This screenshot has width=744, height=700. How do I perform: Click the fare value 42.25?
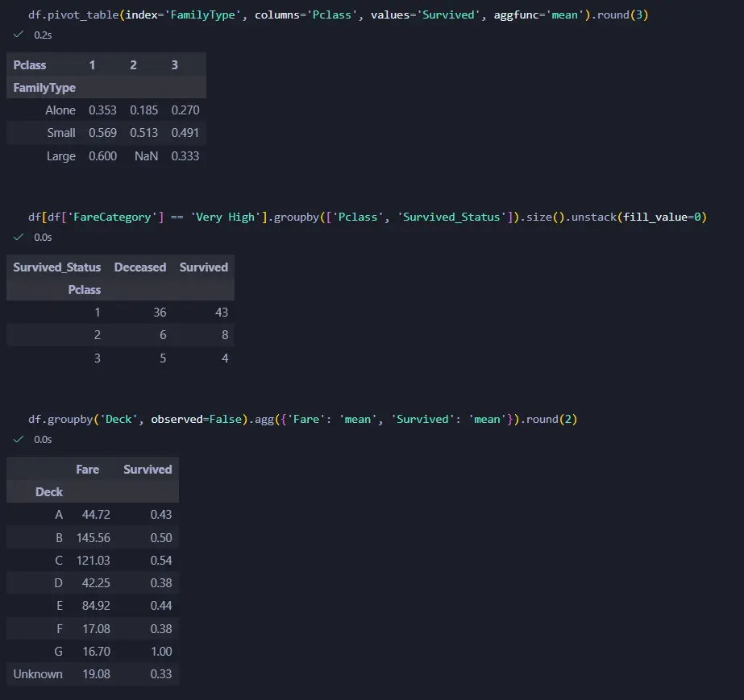pos(96,583)
